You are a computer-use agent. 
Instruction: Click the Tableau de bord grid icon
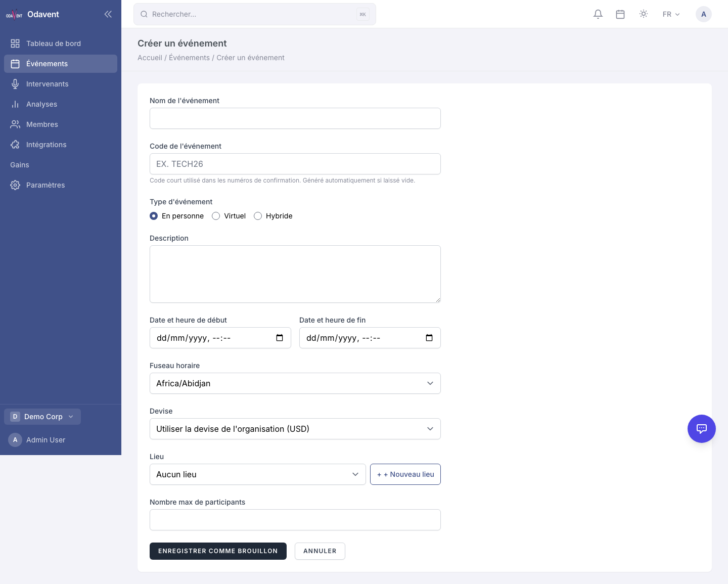(15, 43)
